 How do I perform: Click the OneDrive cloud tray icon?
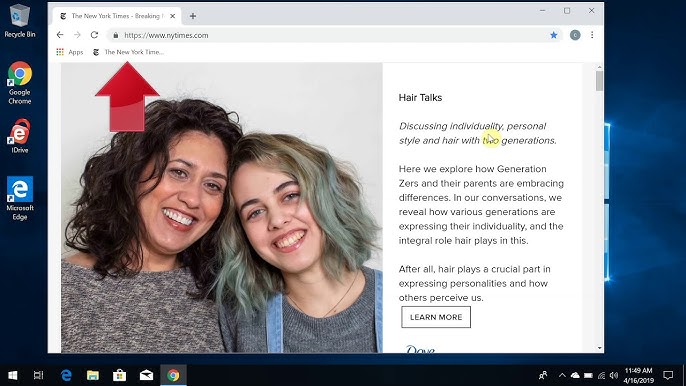[x=575, y=375]
